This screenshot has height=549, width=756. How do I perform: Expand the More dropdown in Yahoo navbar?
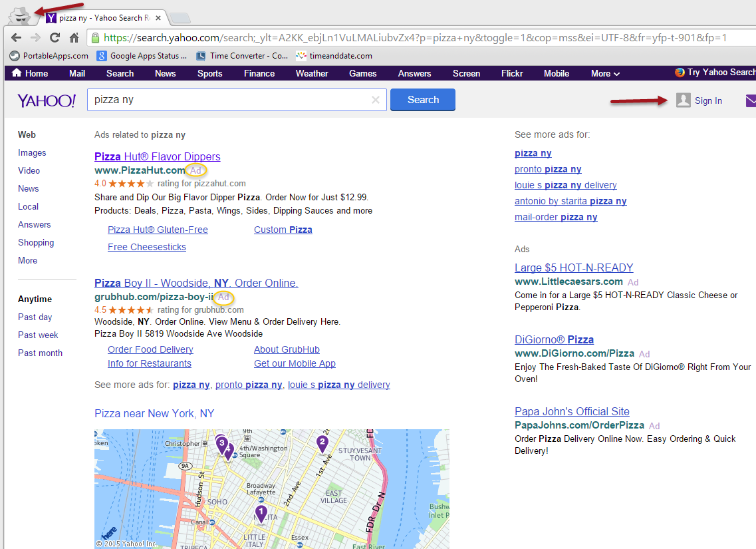605,73
